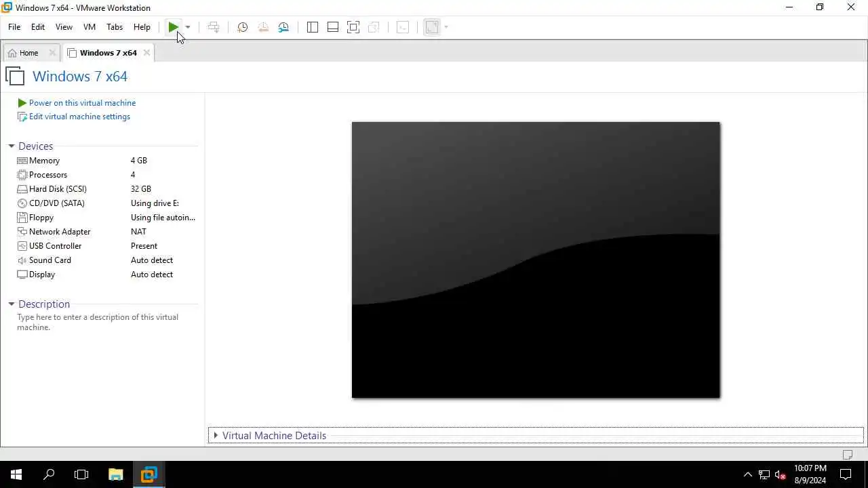868x488 pixels.
Task: Toggle the thumbnail bar view icon
Action: coord(333,27)
